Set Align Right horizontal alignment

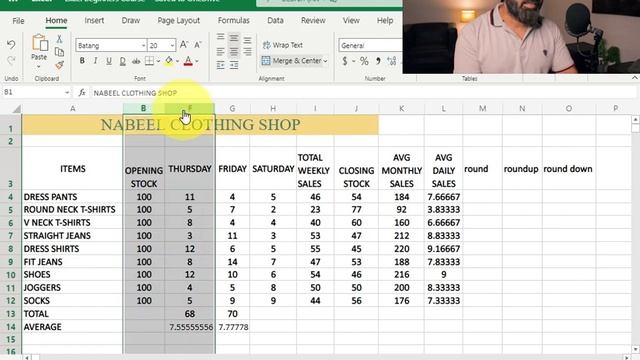[247, 52]
